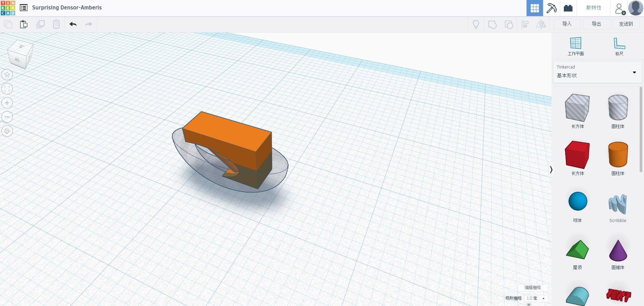The image size is (644, 306).
Task: Click the Mirror/flip tool icon
Action: (541, 24)
